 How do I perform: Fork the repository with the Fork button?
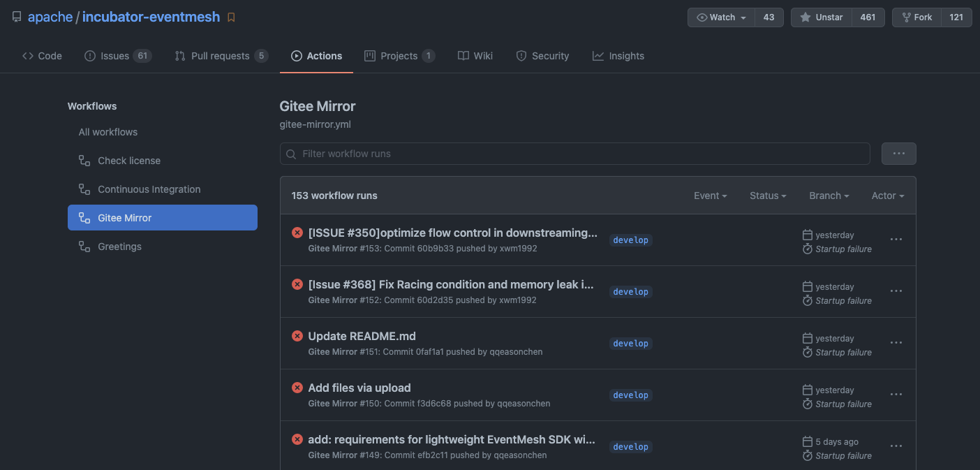point(916,17)
